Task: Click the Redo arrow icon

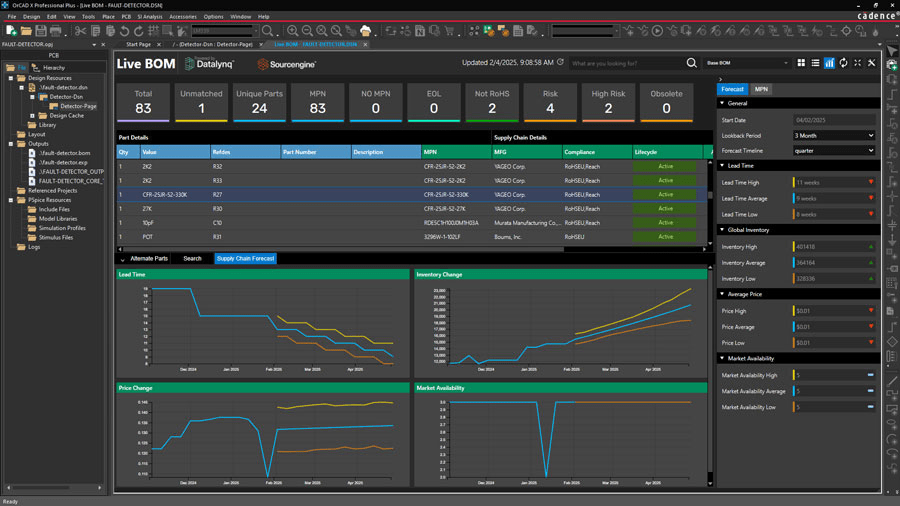Action: tap(138, 31)
